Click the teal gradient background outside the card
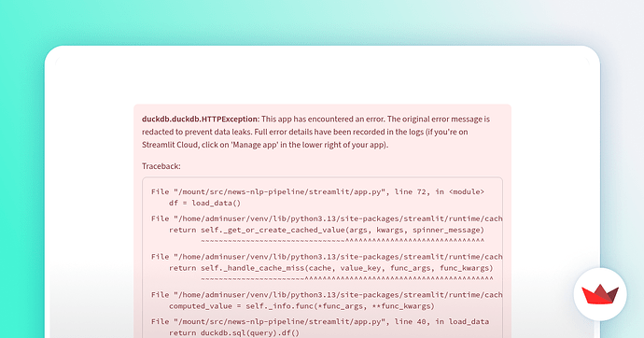This screenshot has width=644, height=338. pyautogui.click(x=21, y=164)
